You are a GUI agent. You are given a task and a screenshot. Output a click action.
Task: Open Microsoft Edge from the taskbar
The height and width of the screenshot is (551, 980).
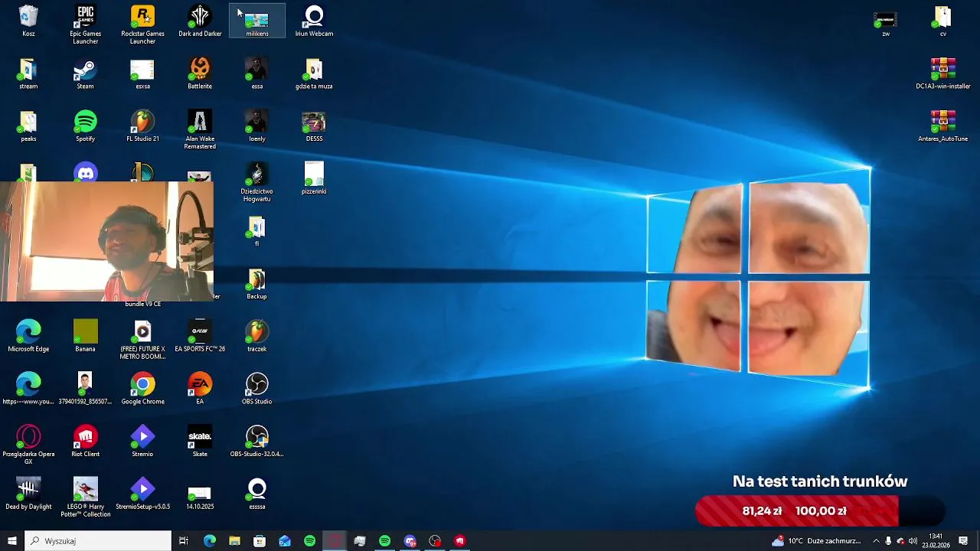[x=210, y=541]
